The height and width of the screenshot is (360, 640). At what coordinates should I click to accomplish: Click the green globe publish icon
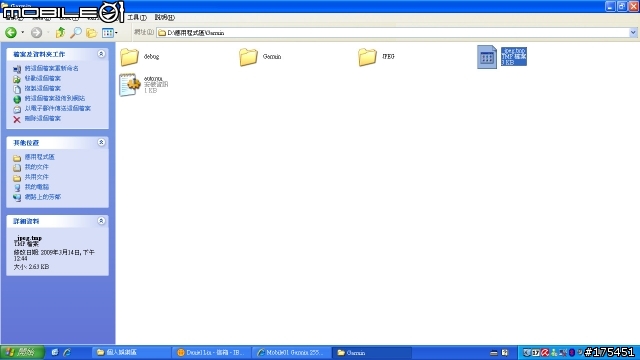[x=17, y=99]
